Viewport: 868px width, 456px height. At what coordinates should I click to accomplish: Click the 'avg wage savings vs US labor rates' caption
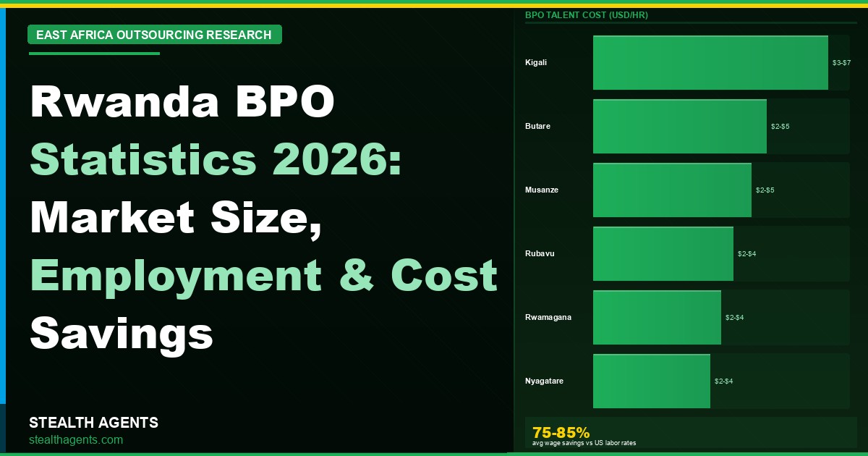point(584,442)
